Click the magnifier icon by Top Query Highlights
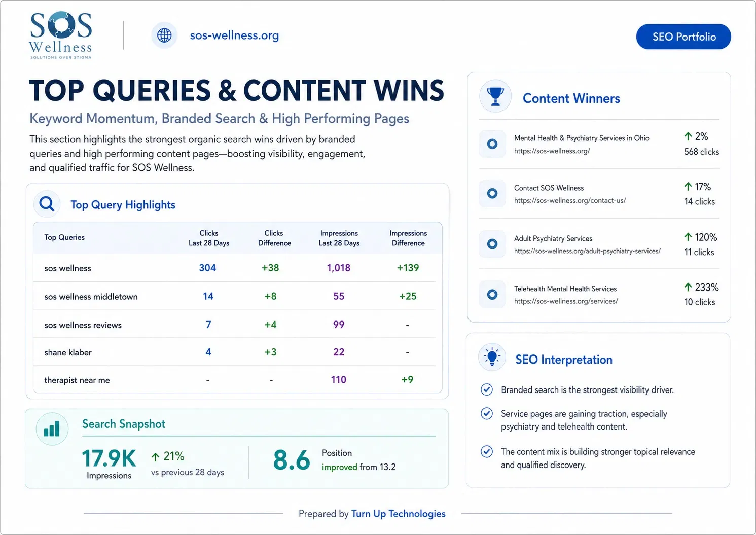Viewport: 756px width, 535px height. click(47, 204)
